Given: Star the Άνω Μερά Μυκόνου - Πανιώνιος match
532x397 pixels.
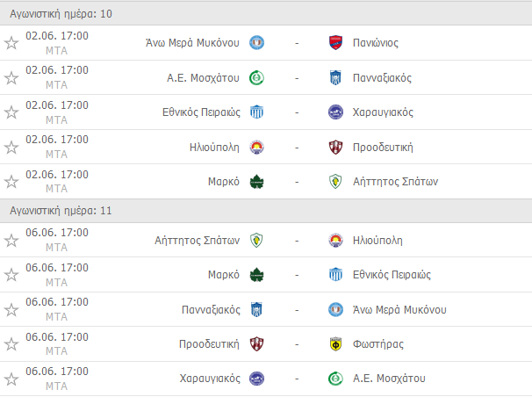Looking at the screenshot, I should (11, 42).
